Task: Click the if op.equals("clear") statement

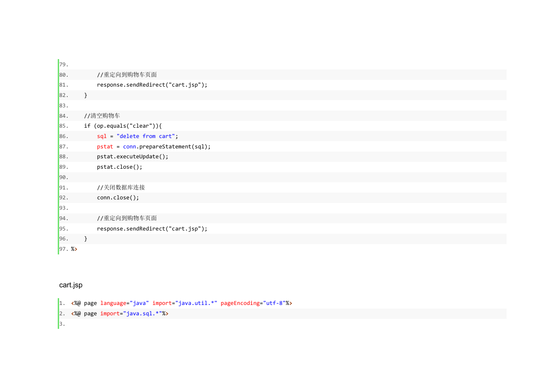Action: tap(123, 126)
